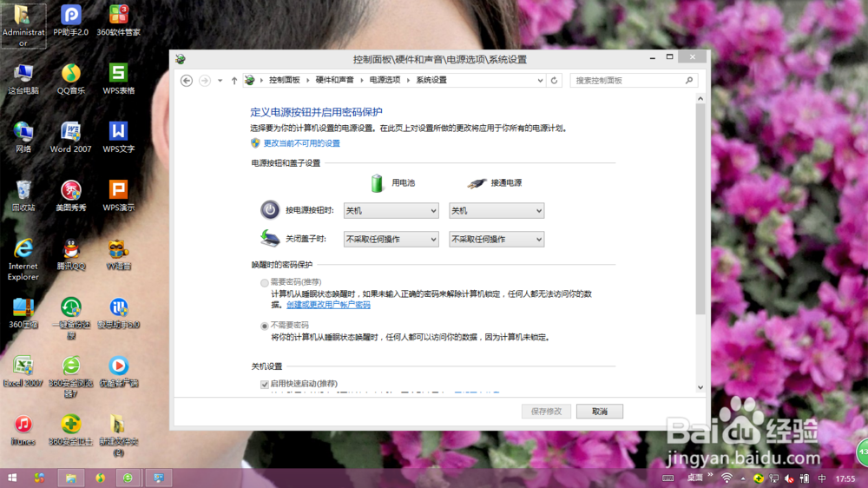Click 控制面板 in the breadcrumb
Image resolution: width=868 pixels, height=488 pixels.
[x=285, y=80]
